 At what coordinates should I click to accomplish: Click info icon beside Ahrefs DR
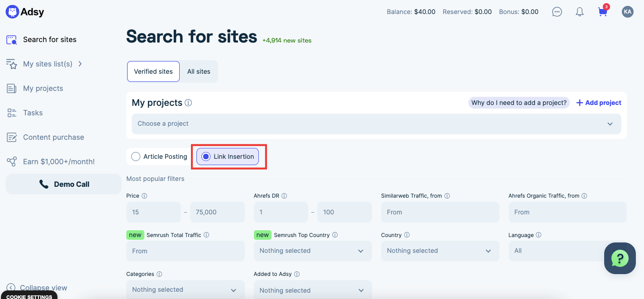point(284,196)
